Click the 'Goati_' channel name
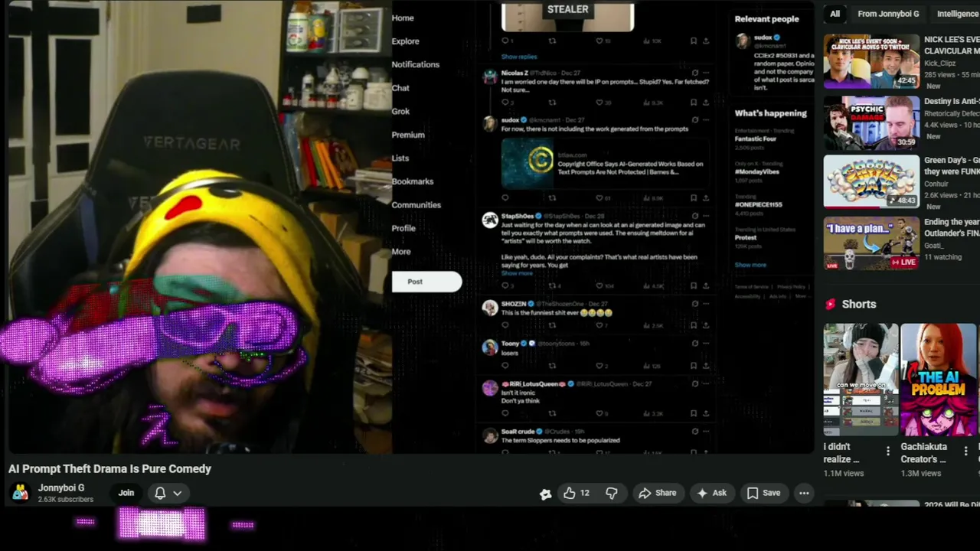 (934, 246)
